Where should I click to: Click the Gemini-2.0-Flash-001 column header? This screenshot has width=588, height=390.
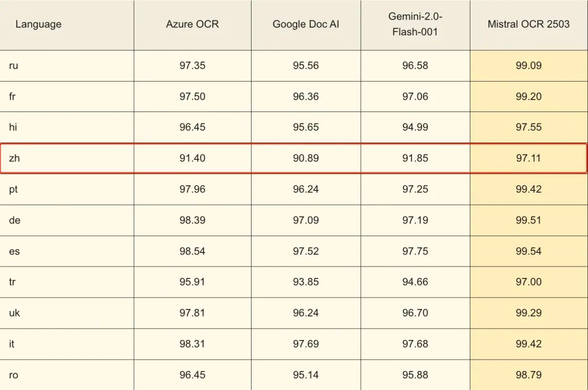[415, 24]
